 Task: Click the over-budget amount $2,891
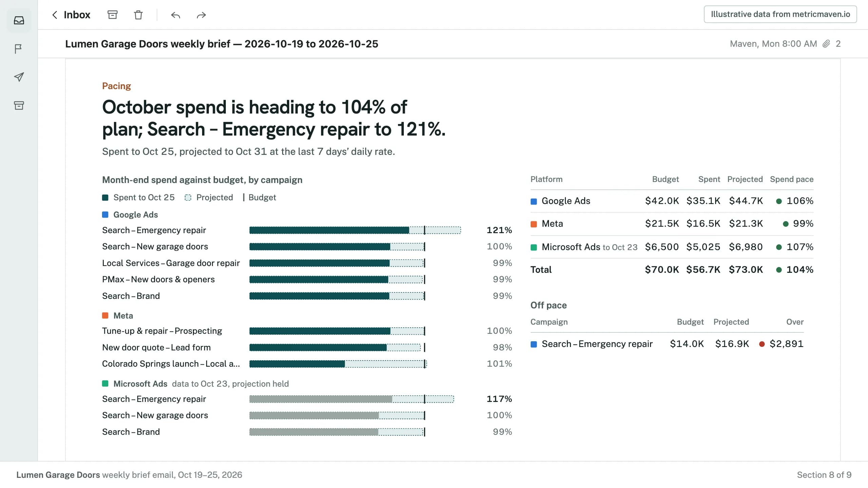786,344
